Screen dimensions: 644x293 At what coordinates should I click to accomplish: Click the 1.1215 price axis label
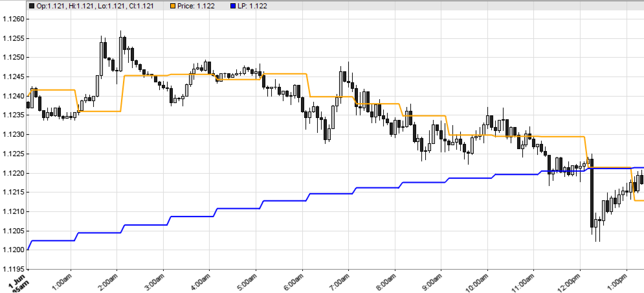[x=13, y=192]
